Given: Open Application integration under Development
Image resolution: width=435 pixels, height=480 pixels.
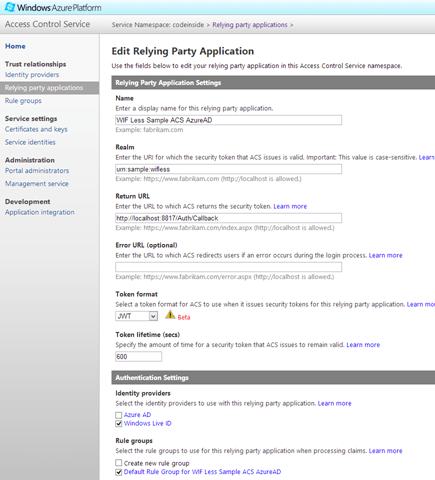Looking at the screenshot, I should pyautogui.click(x=39, y=212).
